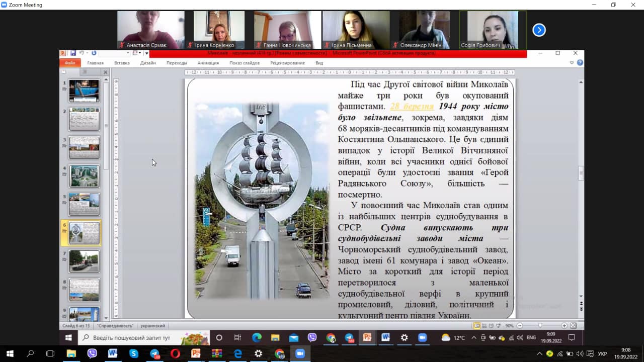Click the Fit slide to window icon
The width and height of the screenshot is (644, 362).
(x=573, y=326)
